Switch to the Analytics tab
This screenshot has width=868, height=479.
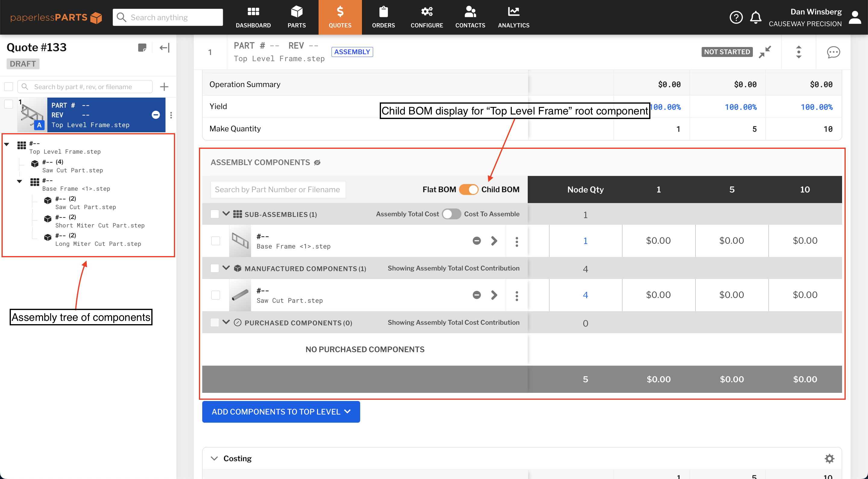click(x=513, y=17)
